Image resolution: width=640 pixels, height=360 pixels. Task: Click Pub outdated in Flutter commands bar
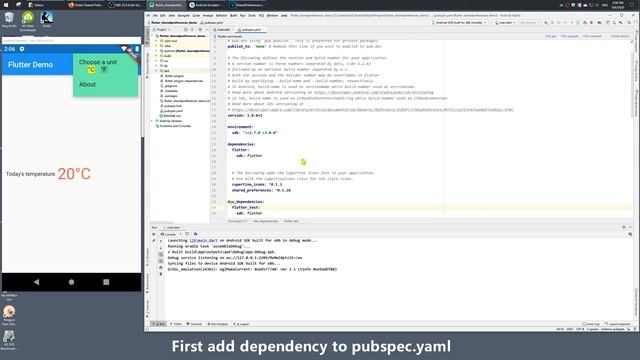coord(592,36)
